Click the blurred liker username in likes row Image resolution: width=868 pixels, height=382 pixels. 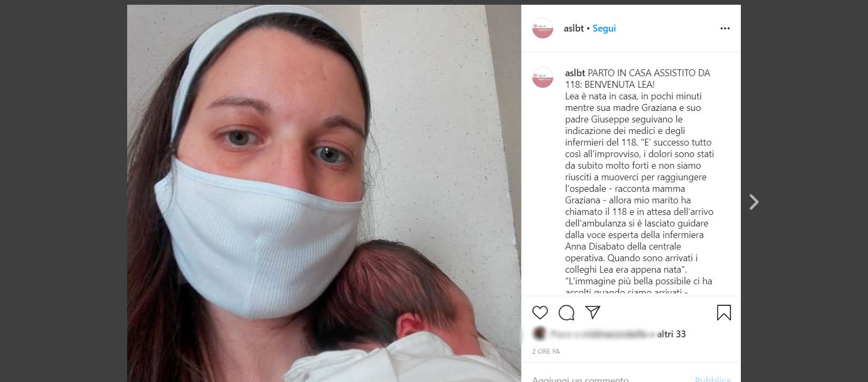(598, 334)
